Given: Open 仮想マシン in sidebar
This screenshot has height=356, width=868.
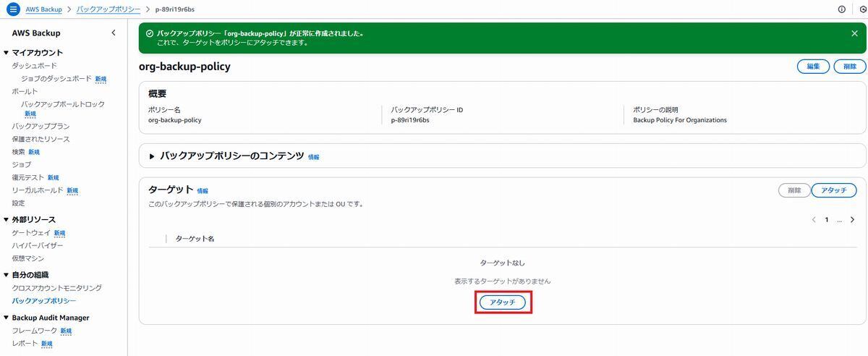Looking at the screenshot, I should (28, 258).
